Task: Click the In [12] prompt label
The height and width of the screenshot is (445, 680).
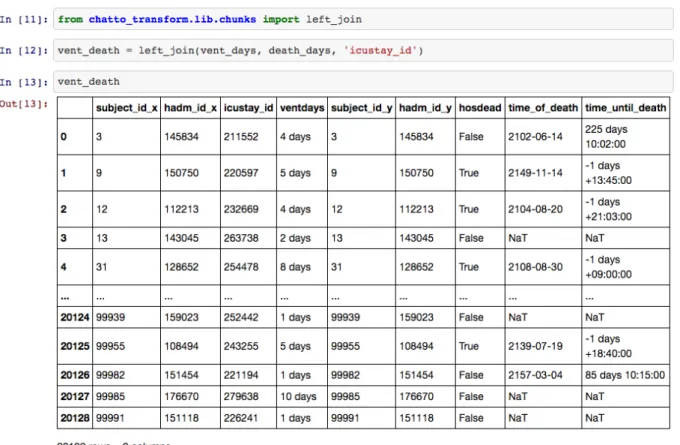Action: (24, 51)
